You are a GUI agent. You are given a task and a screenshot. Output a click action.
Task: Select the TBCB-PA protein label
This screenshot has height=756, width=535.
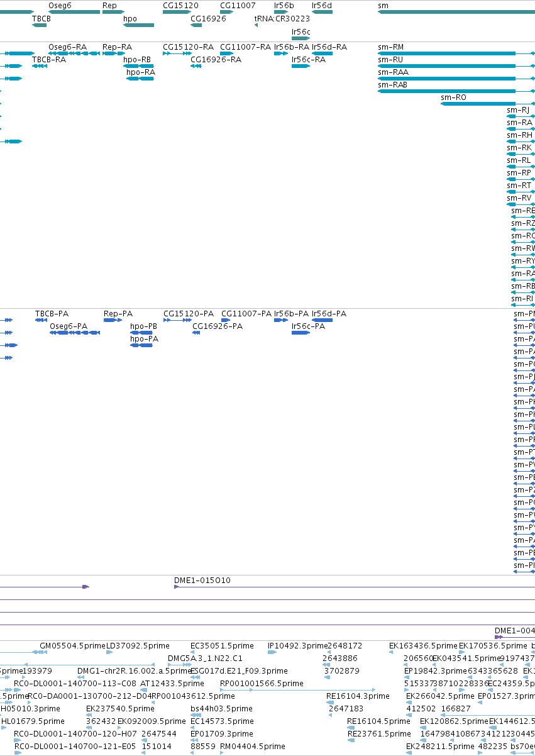pos(52,313)
